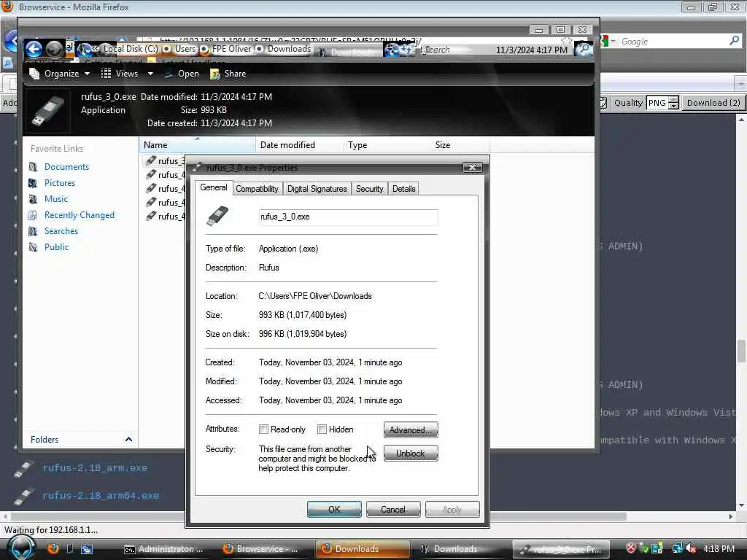Click the Switch between windows quick launch icon
Image resolution: width=747 pixels, height=560 pixels.
coord(87,549)
